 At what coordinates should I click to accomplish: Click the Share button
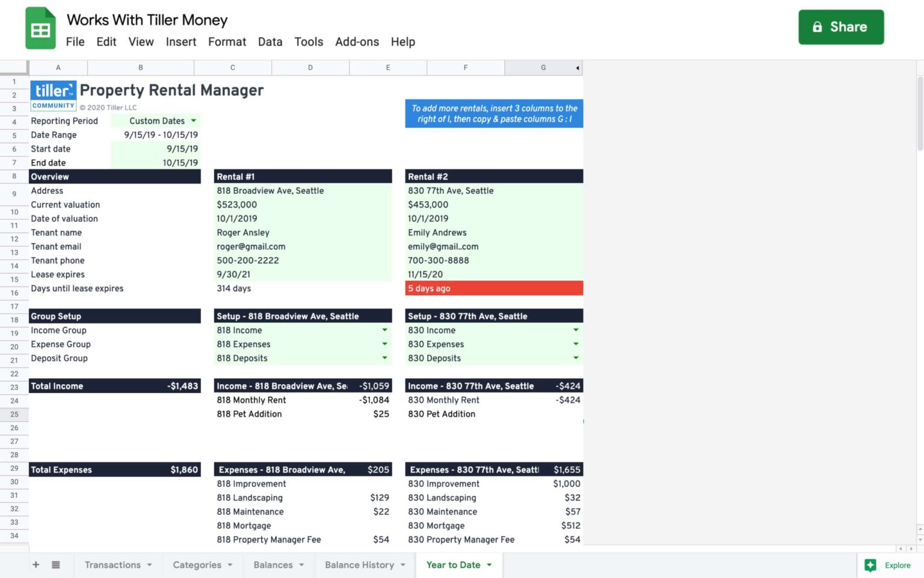[841, 27]
